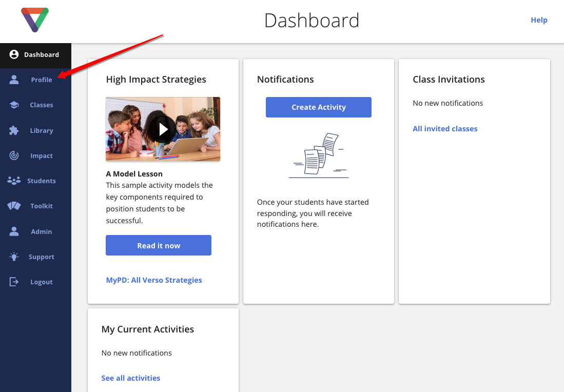This screenshot has height=392, width=564.
Task: Open the All invited classes link
Action: (x=445, y=129)
